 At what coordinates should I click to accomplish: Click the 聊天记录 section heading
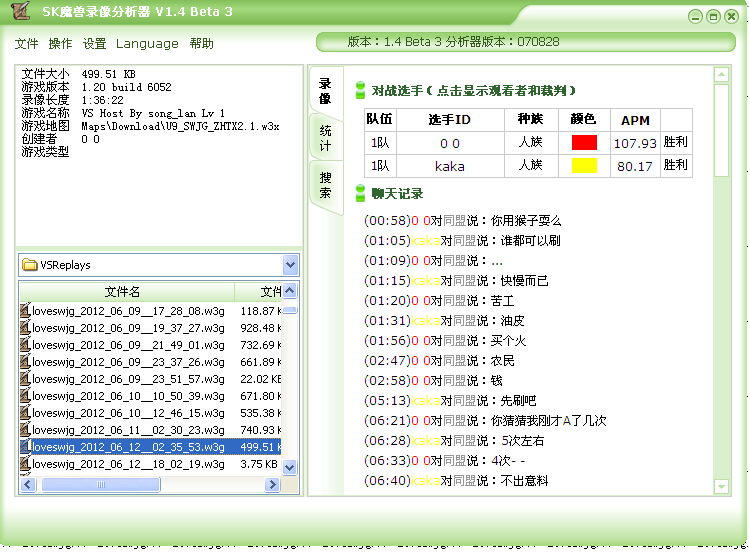(397, 194)
